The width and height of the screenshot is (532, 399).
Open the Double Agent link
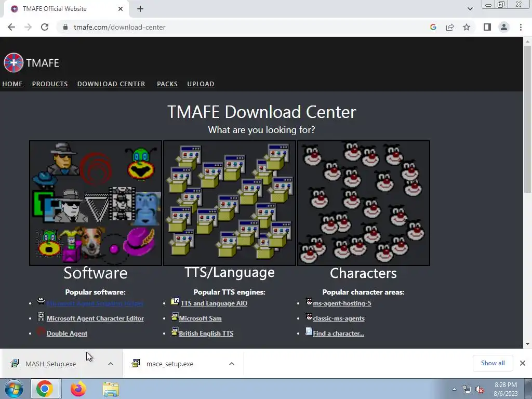point(67,334)
